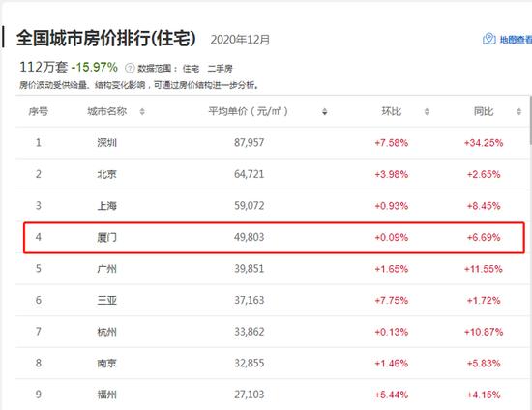The height and width of the screenshot is (410, 532).
Task: Open the 福州 city entry
Action: [106, 395]
